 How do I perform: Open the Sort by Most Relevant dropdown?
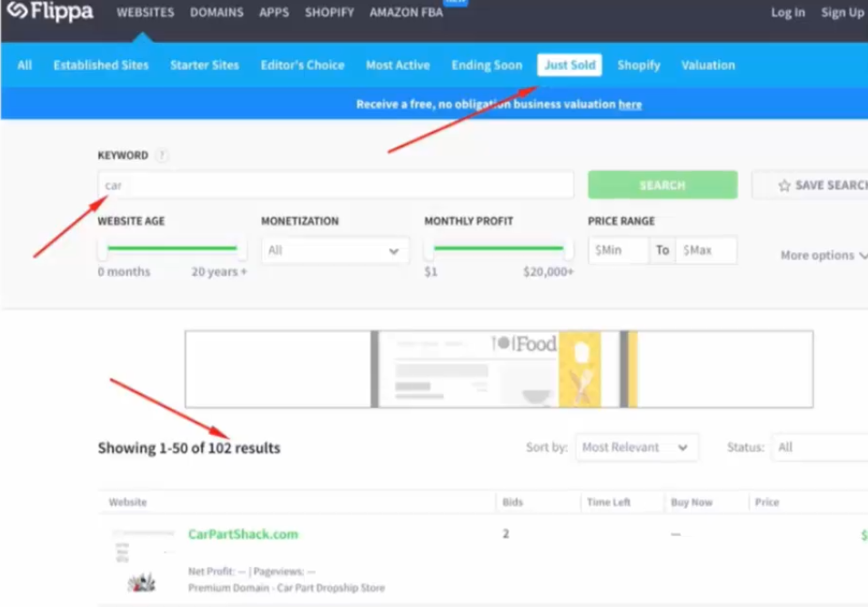pyautogui.click(x=636, y=448)
